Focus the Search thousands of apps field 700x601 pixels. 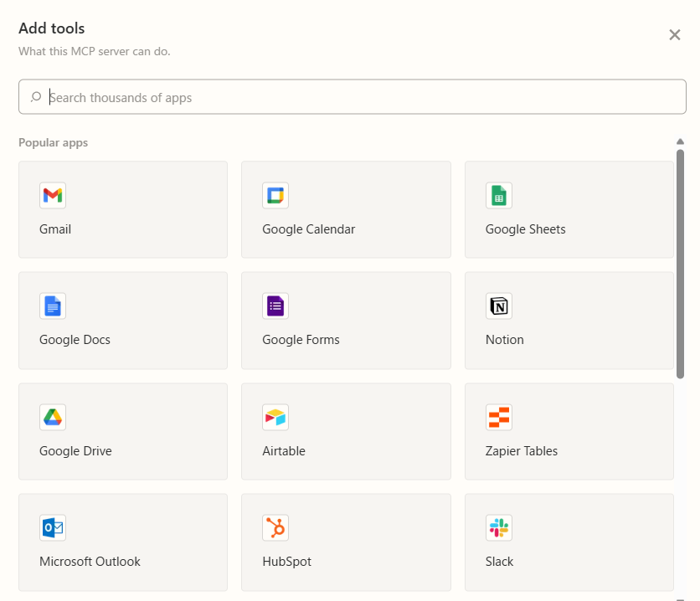(353, 97)
